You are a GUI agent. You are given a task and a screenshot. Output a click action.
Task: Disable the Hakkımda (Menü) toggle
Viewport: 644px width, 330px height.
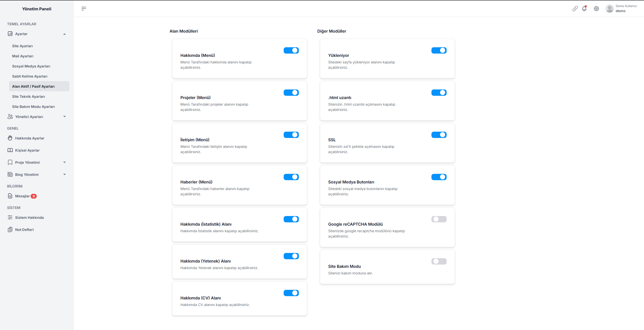coord(291,50)
